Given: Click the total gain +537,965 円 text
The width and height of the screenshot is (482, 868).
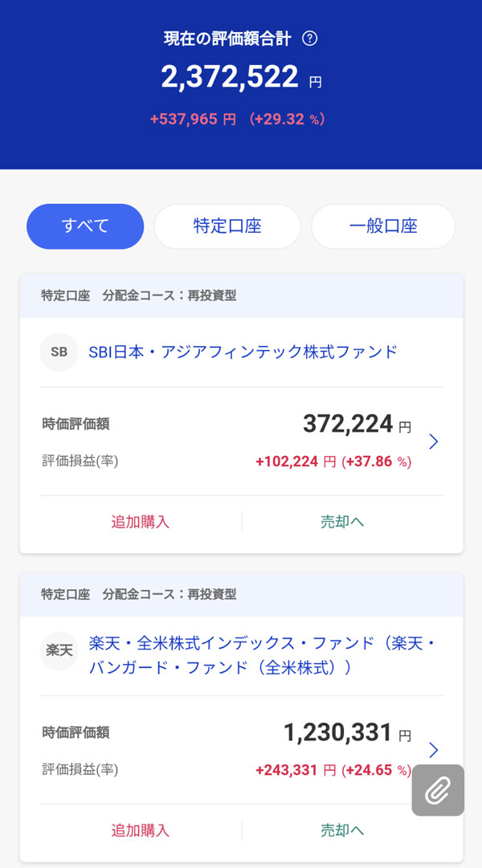Looking at the screenshot, I should click(193, 119).
